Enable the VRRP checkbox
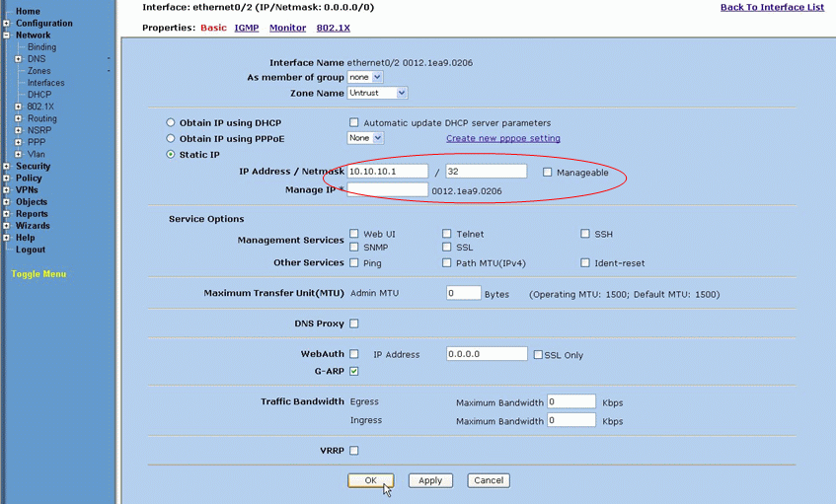Viewport: 836px width, 504px height. (354, 450)
